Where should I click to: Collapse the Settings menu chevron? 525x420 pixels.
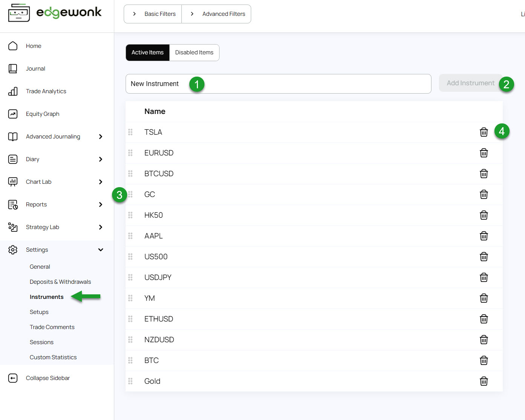pyautogui.click(x=100, y=250)
